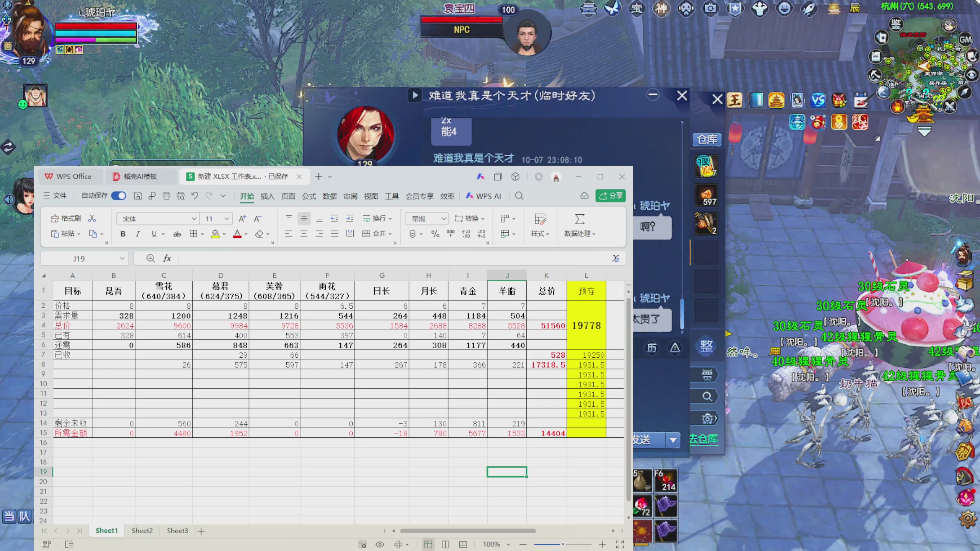Open the 文件 menu
980x551 pixels.
55,196
